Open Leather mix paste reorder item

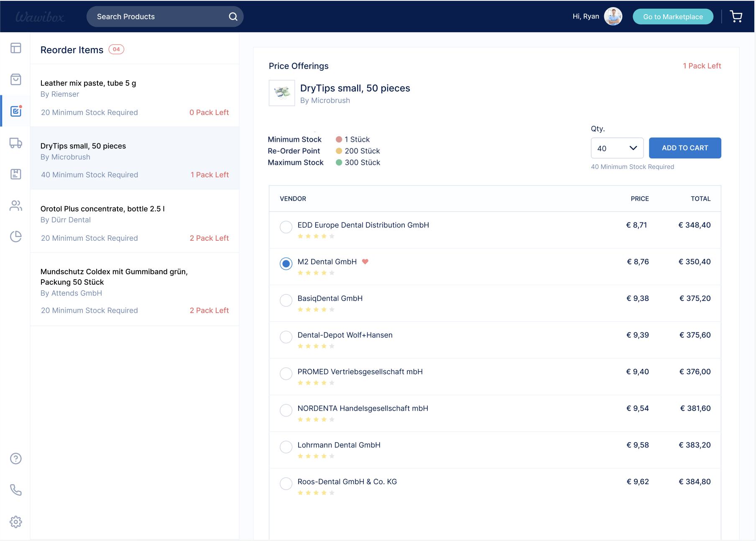135,95
